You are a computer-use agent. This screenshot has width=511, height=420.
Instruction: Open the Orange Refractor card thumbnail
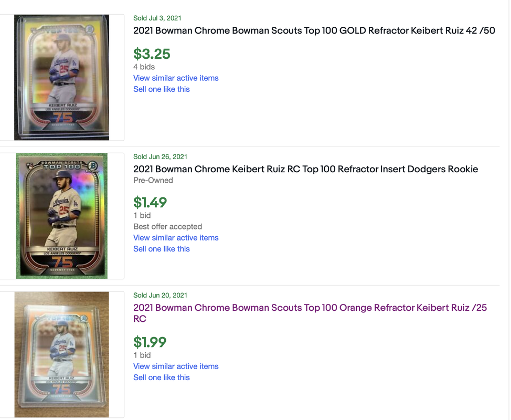(x=62, y=354)
